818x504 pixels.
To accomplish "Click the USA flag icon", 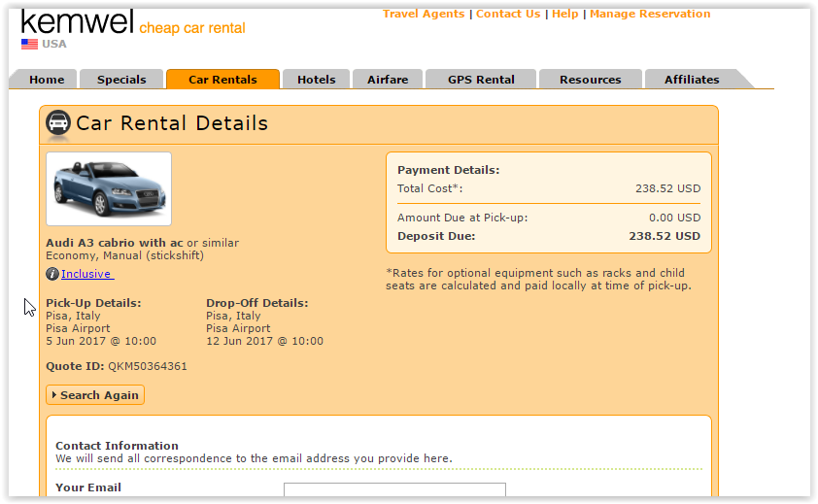I will pyautogui.click(x=29, y=45).
